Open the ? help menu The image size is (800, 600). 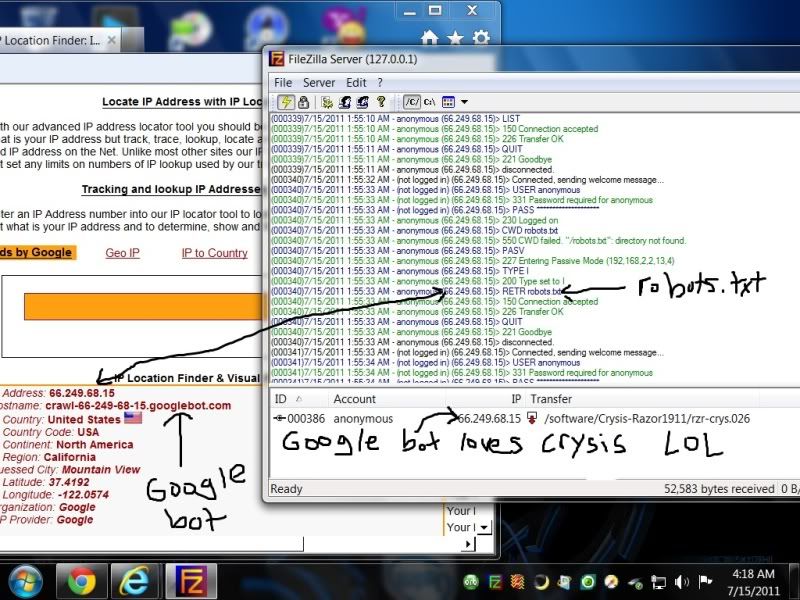(x=380, y=83)
